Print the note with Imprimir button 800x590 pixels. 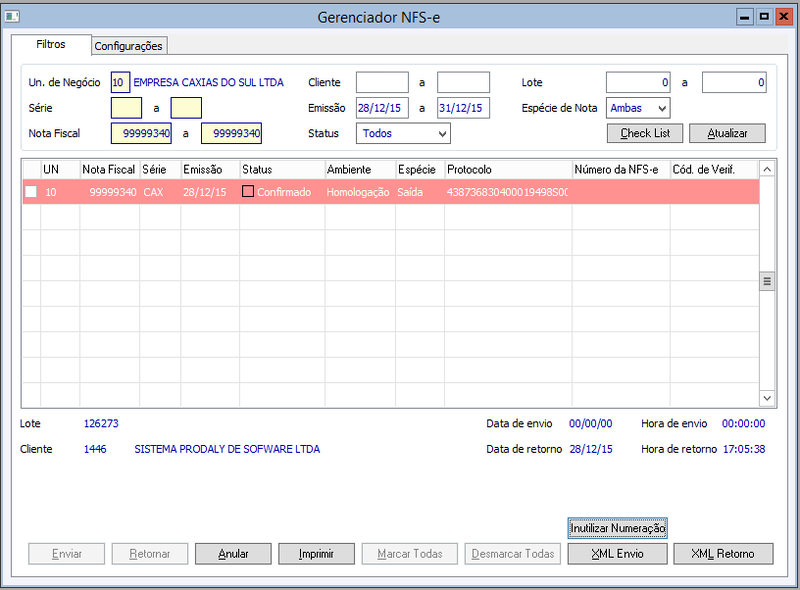(316, 554)
